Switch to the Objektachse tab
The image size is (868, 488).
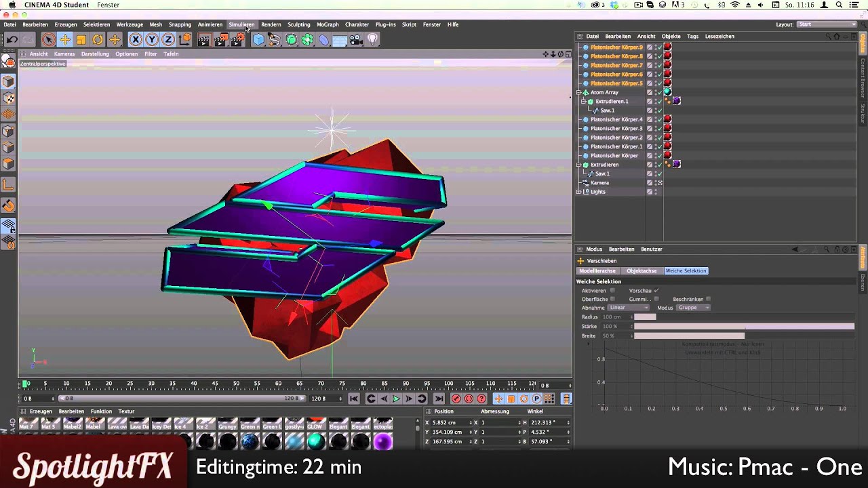pos(642,271)
